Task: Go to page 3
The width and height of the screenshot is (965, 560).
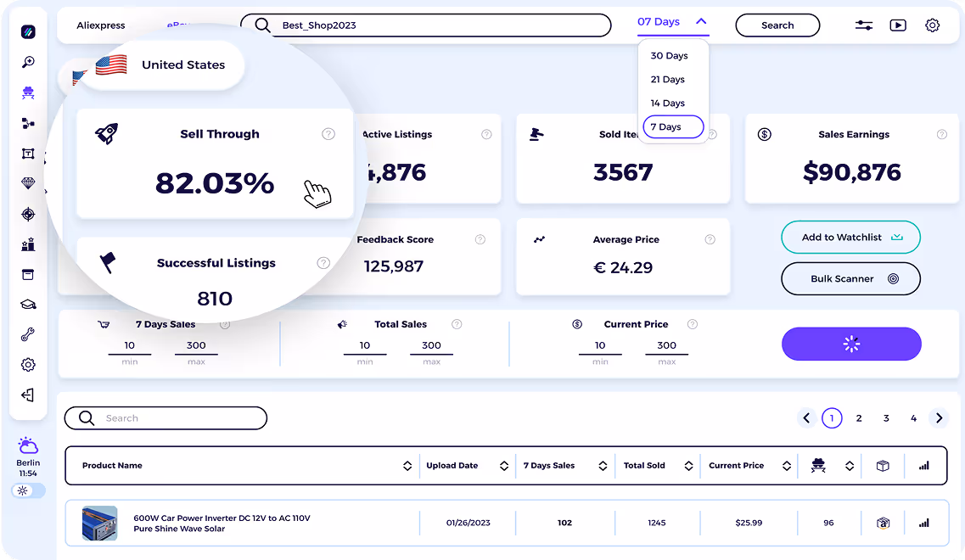Action: 886,418
